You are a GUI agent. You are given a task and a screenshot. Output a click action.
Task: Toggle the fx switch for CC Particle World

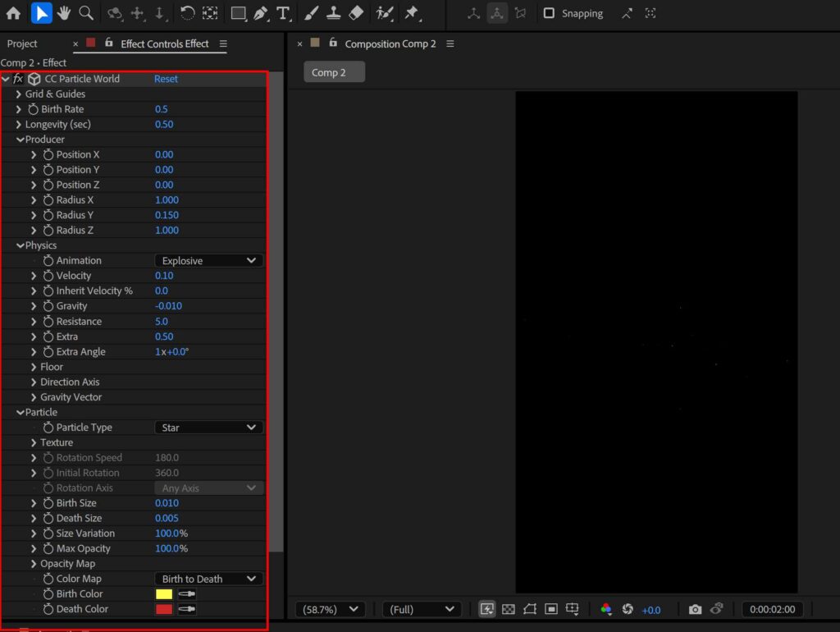point(18,79)
